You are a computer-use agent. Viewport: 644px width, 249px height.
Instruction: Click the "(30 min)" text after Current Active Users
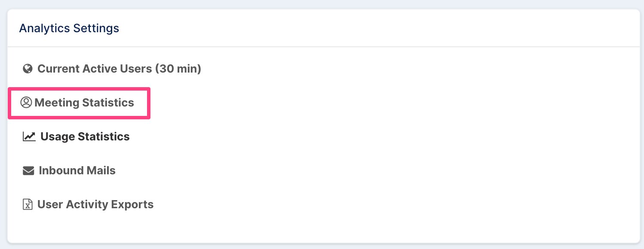point(178,69)
